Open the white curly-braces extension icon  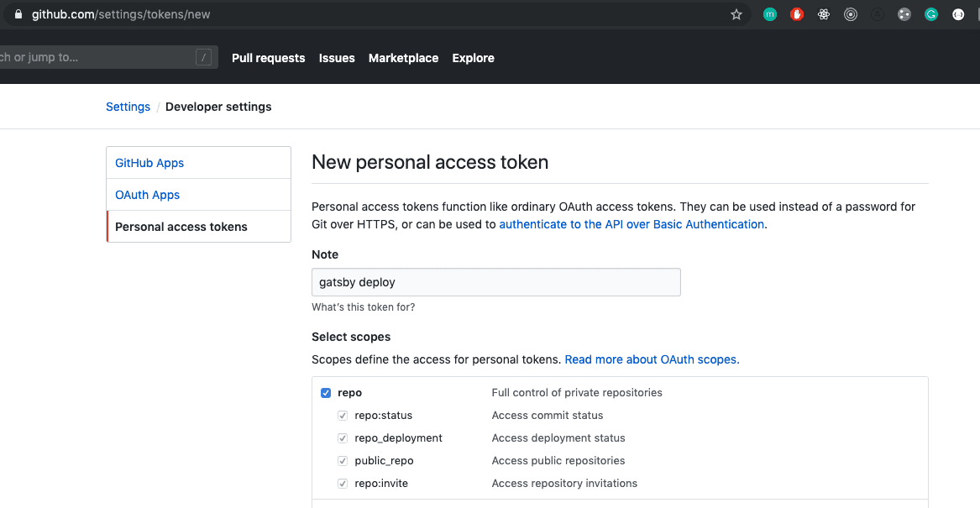pyautogui.click(x=958, y=14)
